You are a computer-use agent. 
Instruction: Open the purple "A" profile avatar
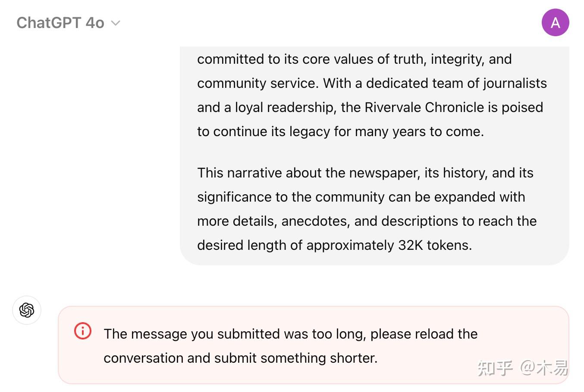click(555, 22)
